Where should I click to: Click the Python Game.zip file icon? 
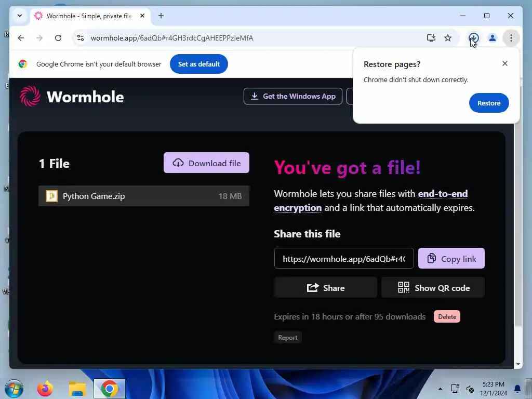click(51, 196)
